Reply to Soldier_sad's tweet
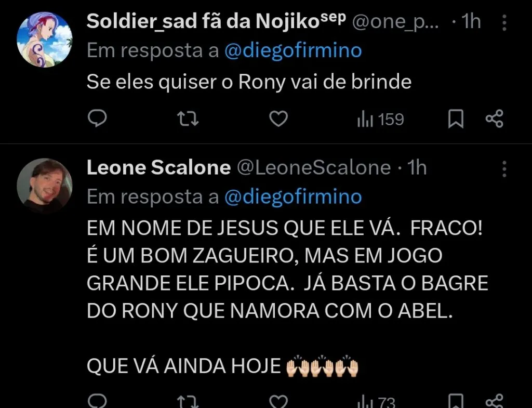Image resolution: width=532 pixels, height=408 pixels. [98, 118]
